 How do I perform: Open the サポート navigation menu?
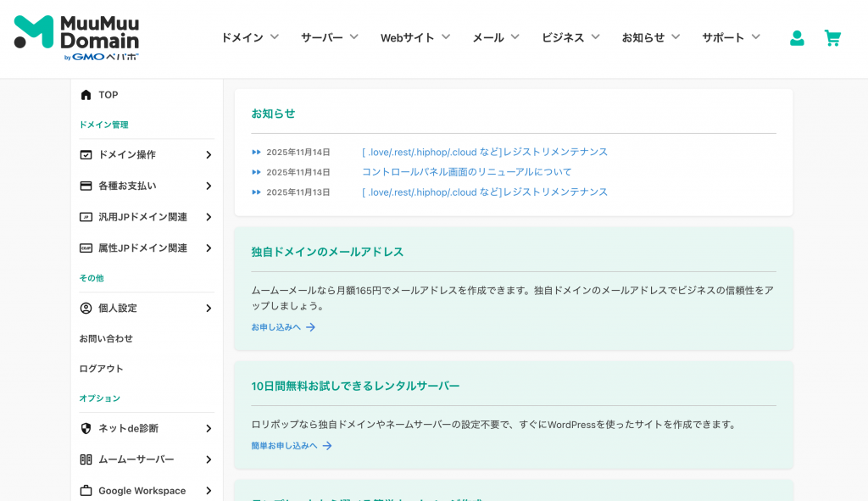pos(731,37)
